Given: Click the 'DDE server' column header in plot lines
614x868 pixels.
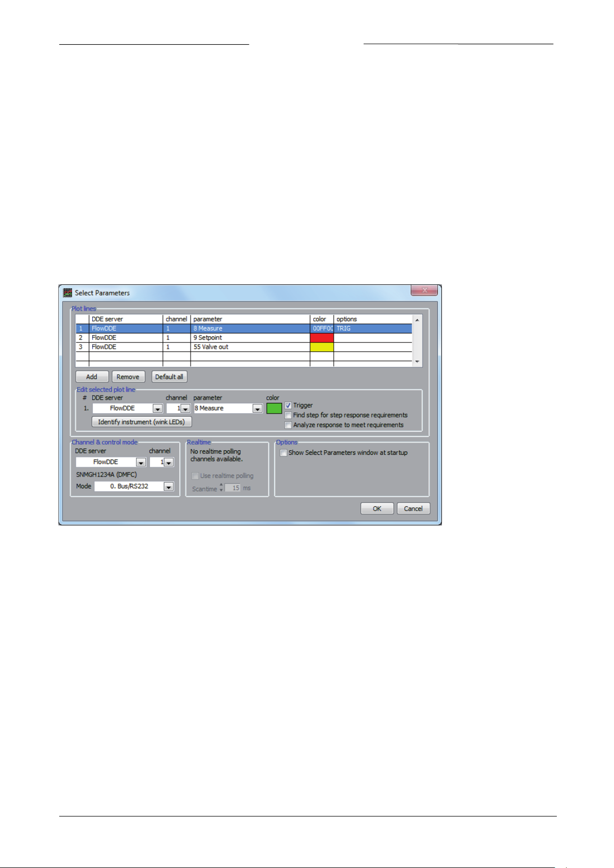Looking at the screenshot, I should point(126,319).
